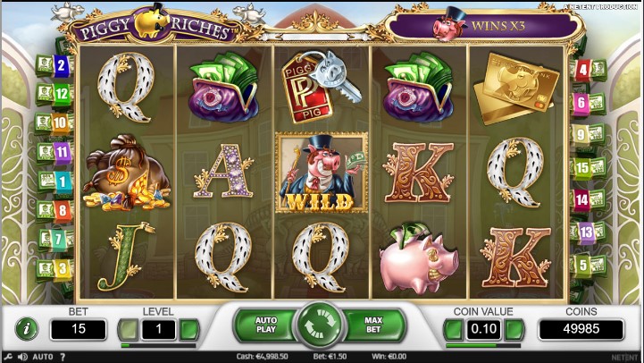The height and width of the screenshot is (363, 644).
Task: Select payline 14 money marker
Action: [x=588, y=200]
